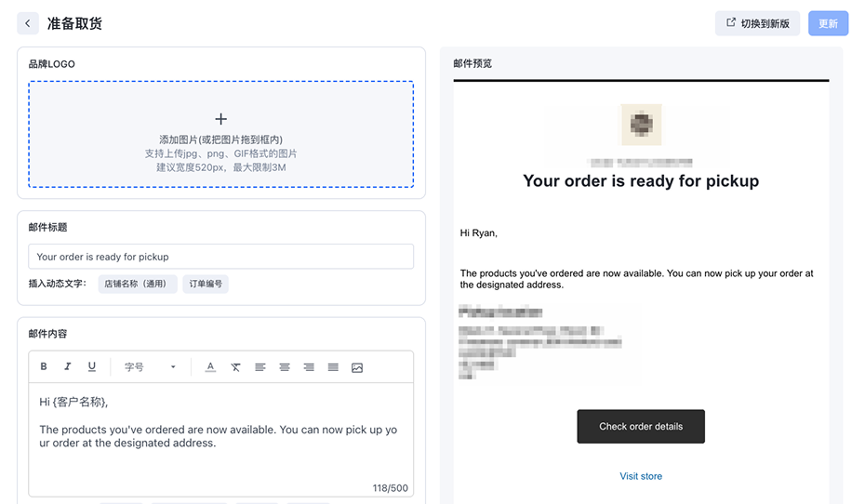
Task: Click Check order details preview button
Action: tap(641, 427)
